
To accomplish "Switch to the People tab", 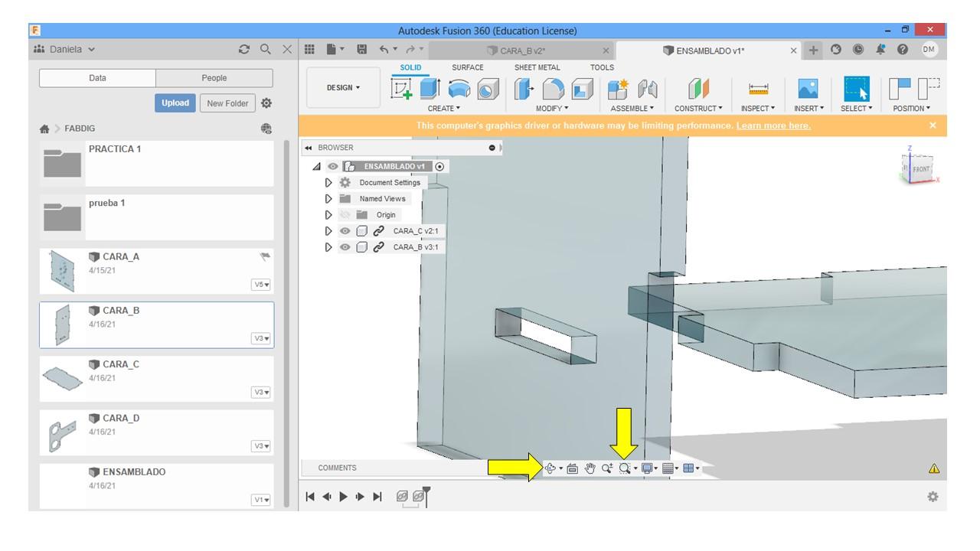I will click(214, 78).
